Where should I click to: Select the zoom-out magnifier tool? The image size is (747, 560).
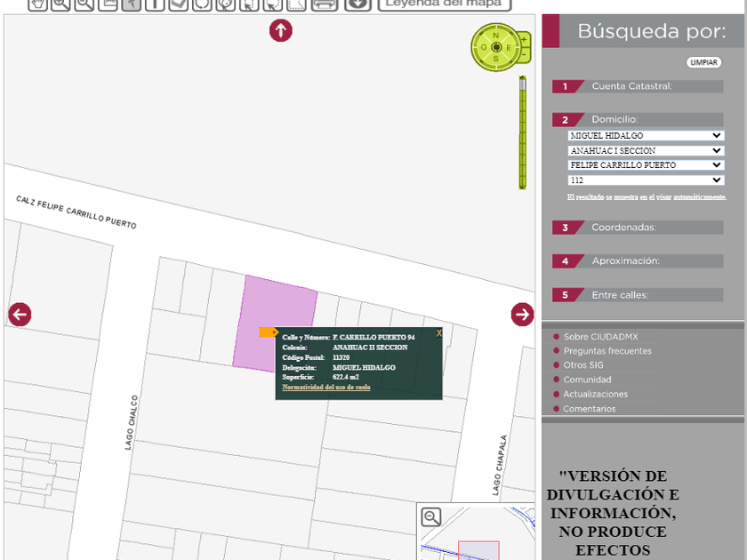[x=84, y=4]
